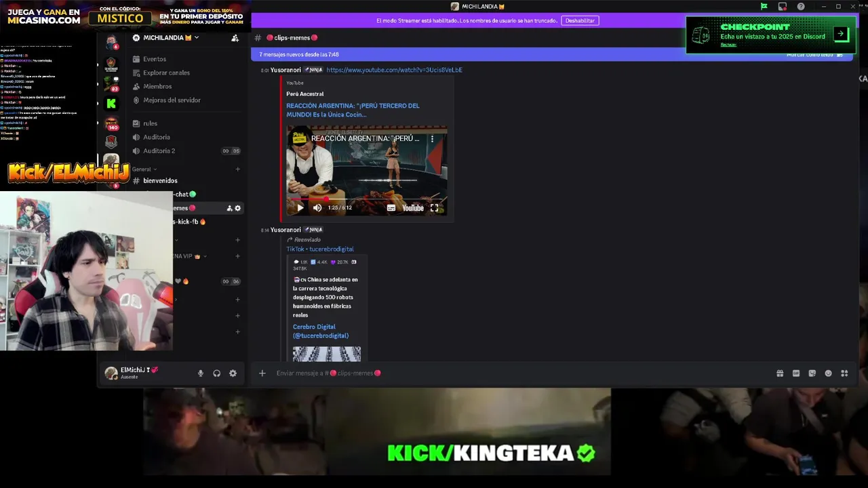Open the apps icon in message bar

click(844, 373)
